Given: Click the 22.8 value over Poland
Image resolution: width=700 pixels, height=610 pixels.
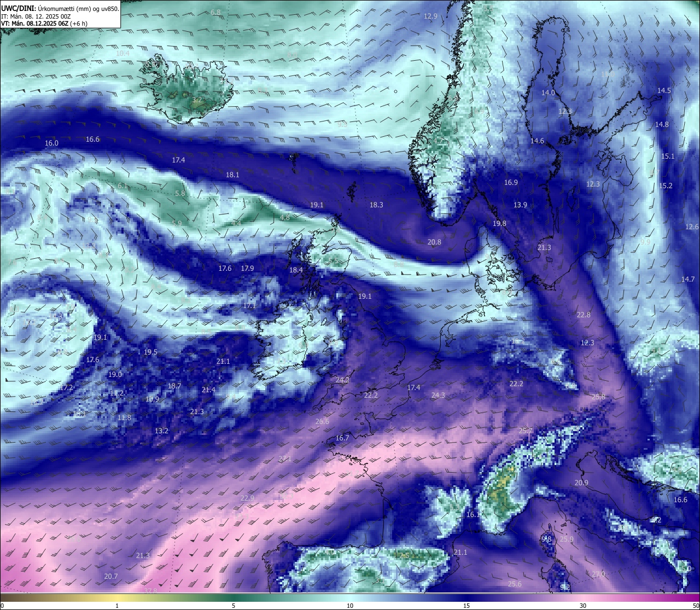Looking at the screenshot, I should [584, 315].
